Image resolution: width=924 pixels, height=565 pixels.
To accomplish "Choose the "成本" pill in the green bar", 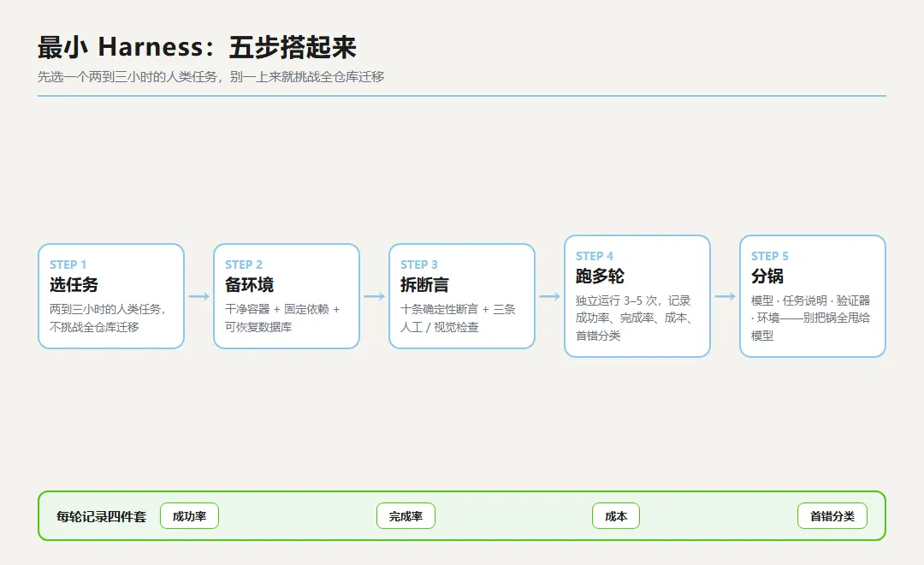I will click(x=616, y=516).
